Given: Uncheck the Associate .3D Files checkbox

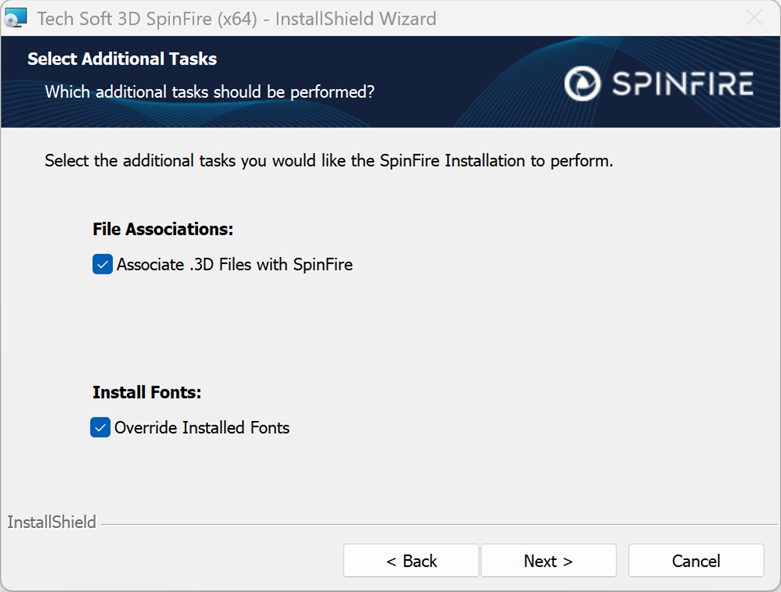Looking at the screenshot, I should click(x=102, y=265).
